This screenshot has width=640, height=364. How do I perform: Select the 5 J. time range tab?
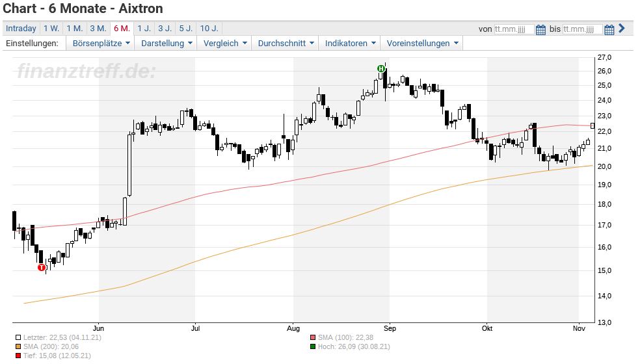click(x=186, y=28)
